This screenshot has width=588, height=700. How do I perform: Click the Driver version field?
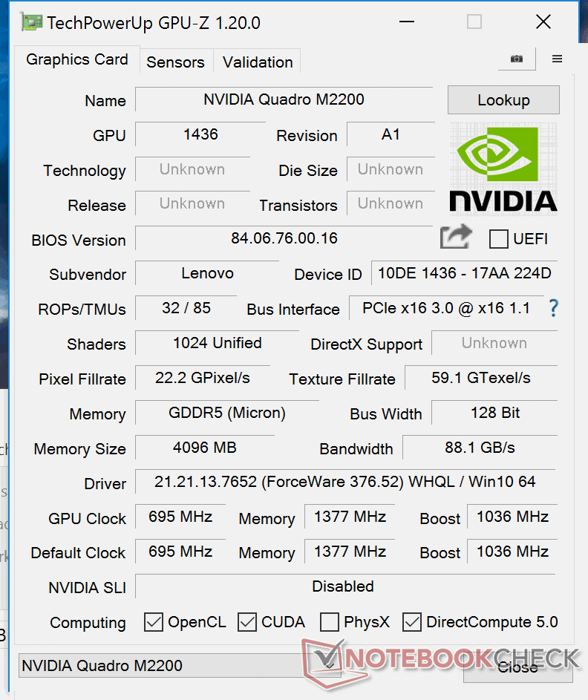(344, 482)
